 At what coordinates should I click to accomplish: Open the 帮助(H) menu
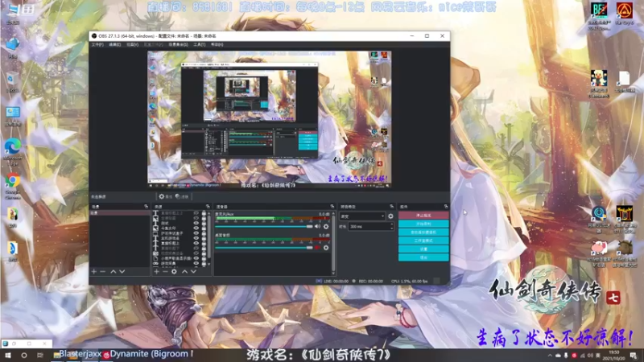click(217, 45)
